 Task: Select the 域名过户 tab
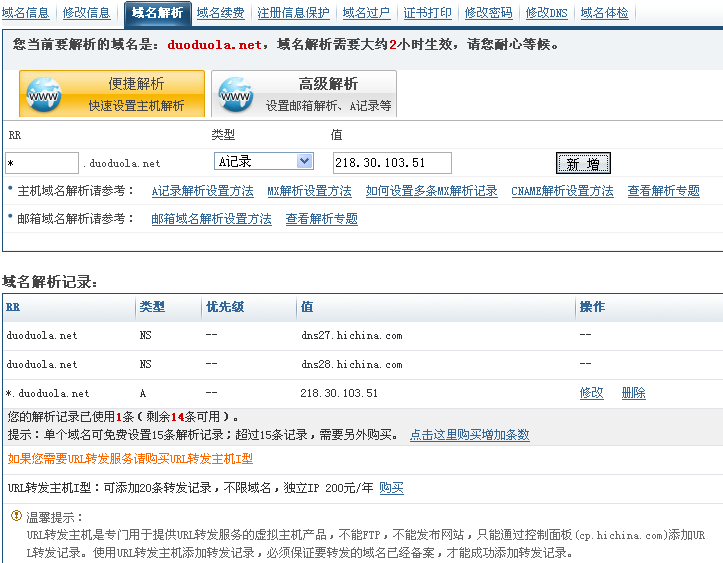(x=366, y=13)
